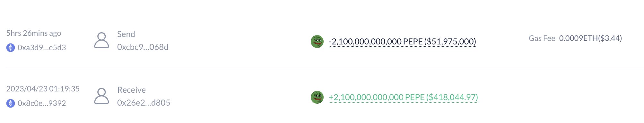Open the green PEPE frog icon in Receive row
Image resolution: width=644 pixels, height=123 pixels.
coord(317,97)
